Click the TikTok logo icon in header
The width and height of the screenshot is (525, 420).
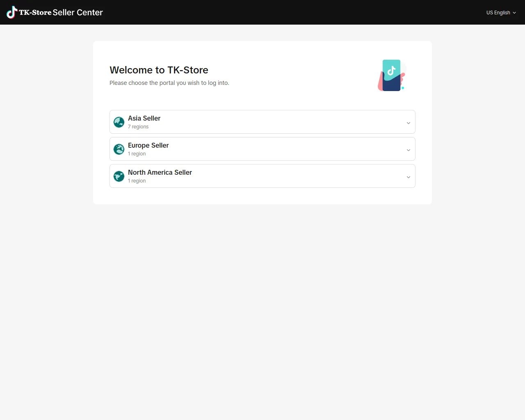click(x=12, y=12)
